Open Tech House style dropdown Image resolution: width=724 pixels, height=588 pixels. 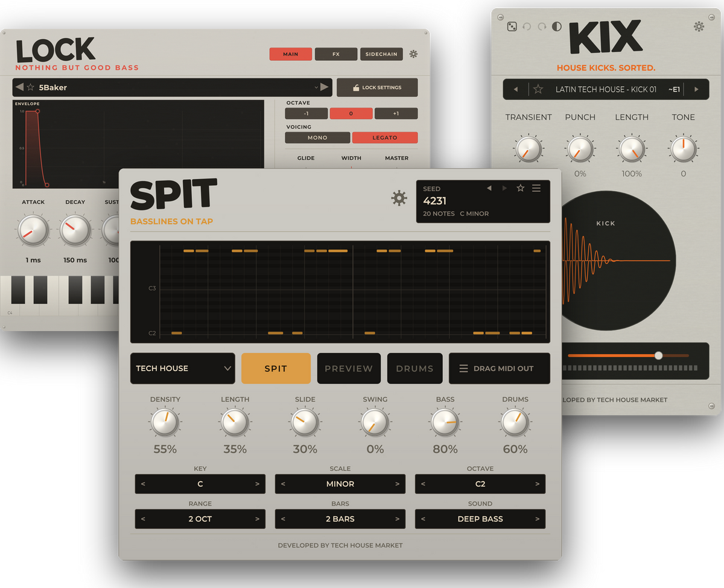click(x=183, y=368)
